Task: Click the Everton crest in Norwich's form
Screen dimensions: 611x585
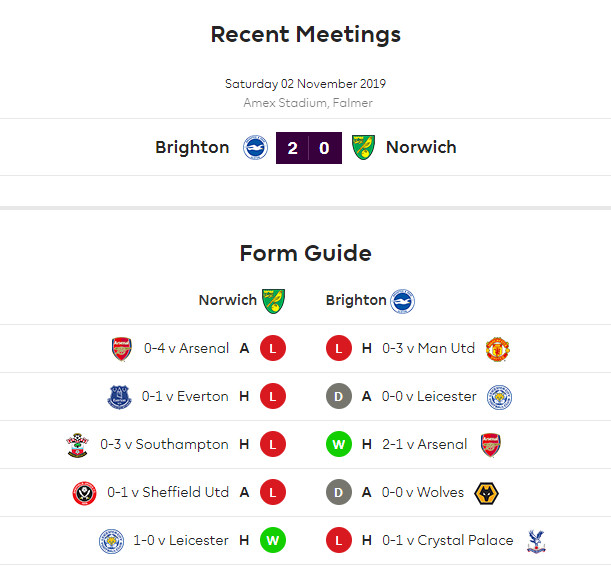Action: [x=119, y=397]
